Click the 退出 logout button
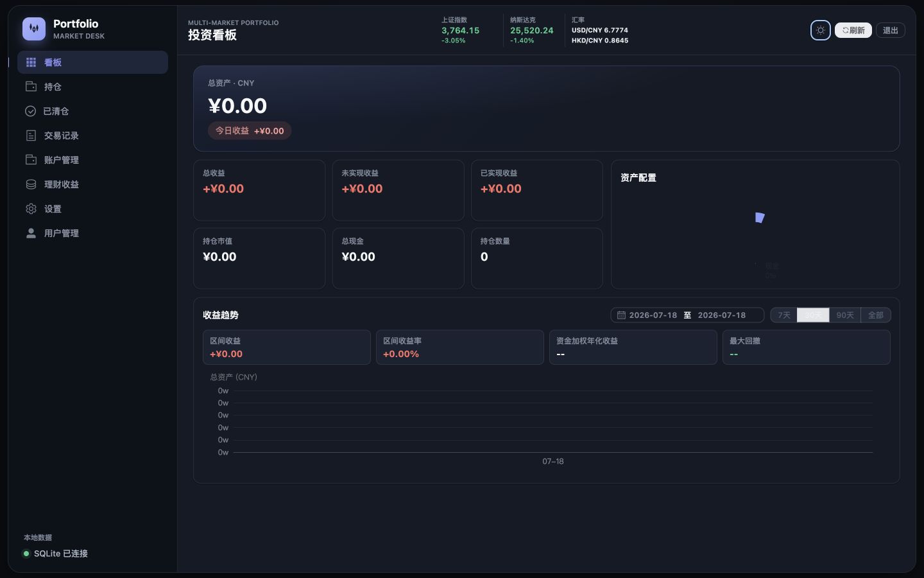Viewport: 924px width, 578px height. pyautogui.click(x=891, y=30)
